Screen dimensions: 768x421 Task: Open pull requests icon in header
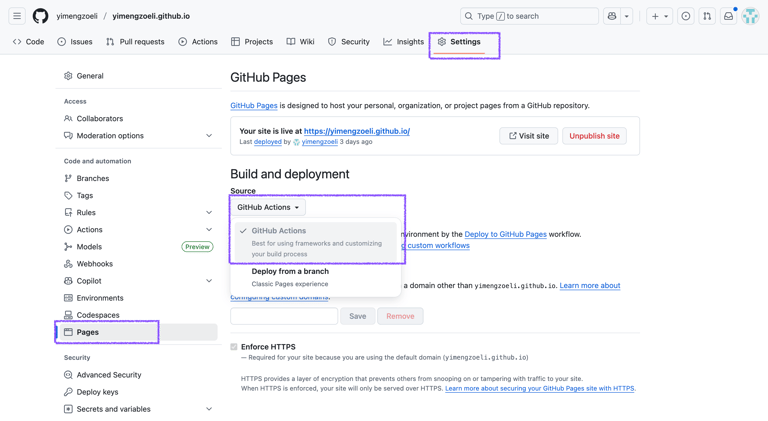707,16
